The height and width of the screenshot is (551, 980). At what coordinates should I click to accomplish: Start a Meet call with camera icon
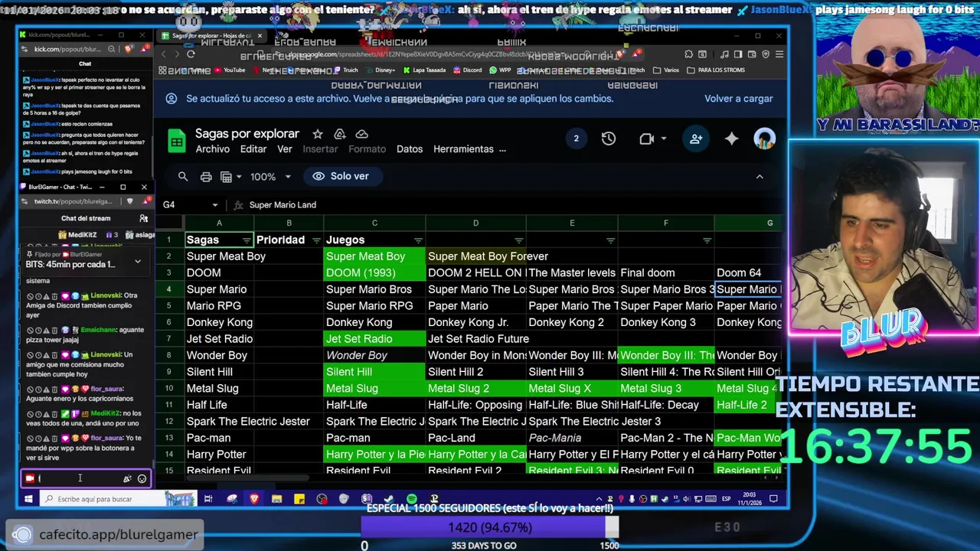point(646,139)
